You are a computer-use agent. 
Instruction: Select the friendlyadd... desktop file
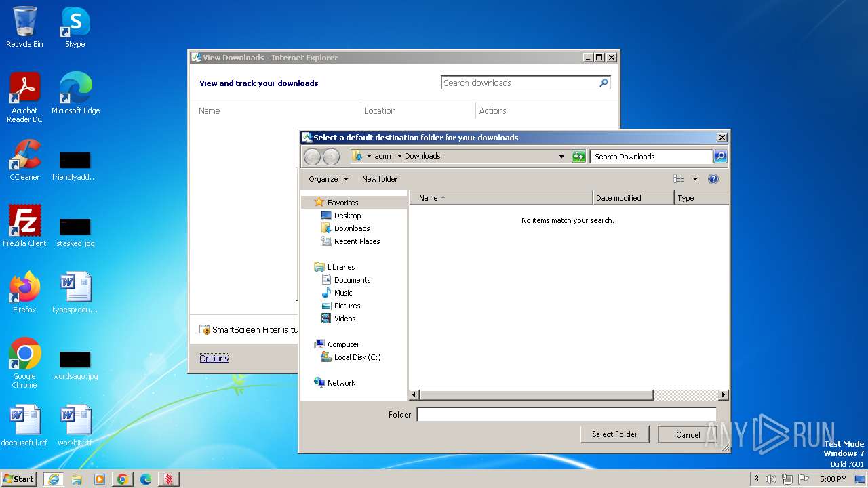(75, 165)
